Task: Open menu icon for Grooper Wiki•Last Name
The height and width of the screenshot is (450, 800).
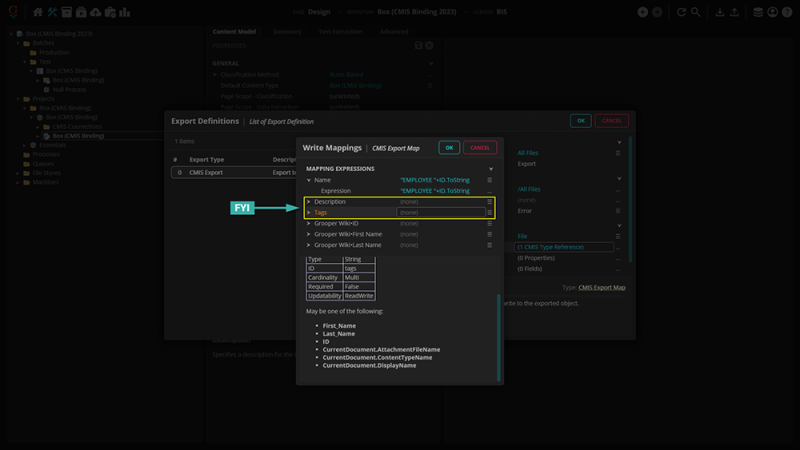Action: (x=490, y=245)
